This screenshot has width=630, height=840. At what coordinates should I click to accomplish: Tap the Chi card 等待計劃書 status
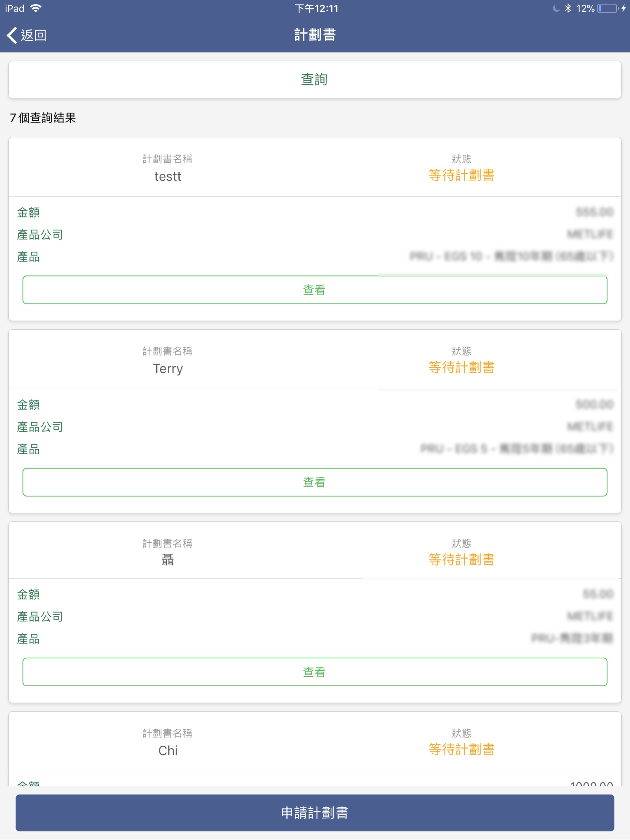point(461,749)
